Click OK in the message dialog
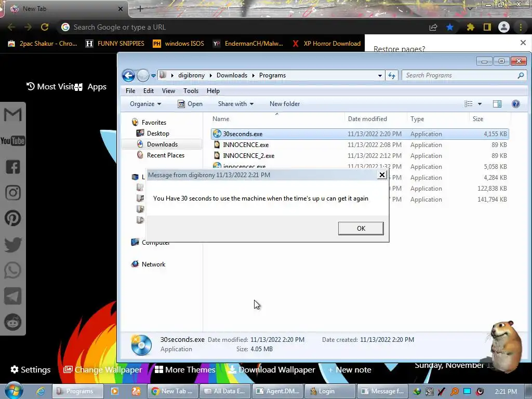This screenshot has height=399, width=532. pos(361,229)
